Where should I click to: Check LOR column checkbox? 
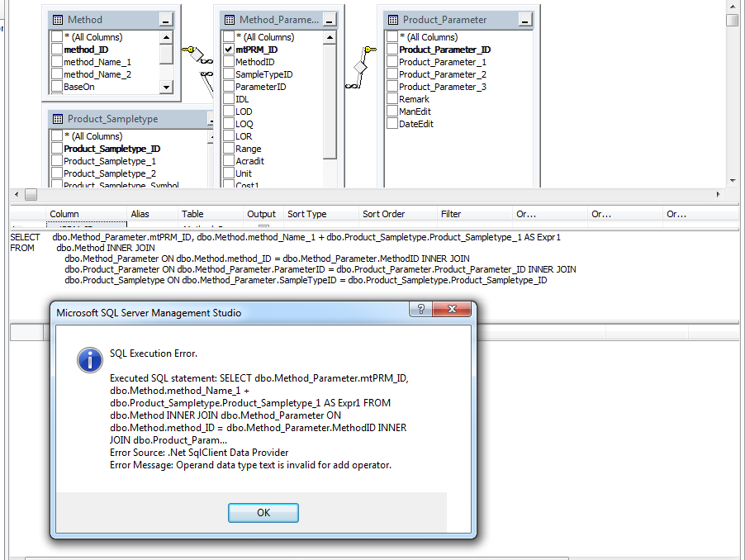tap(229, 135)
